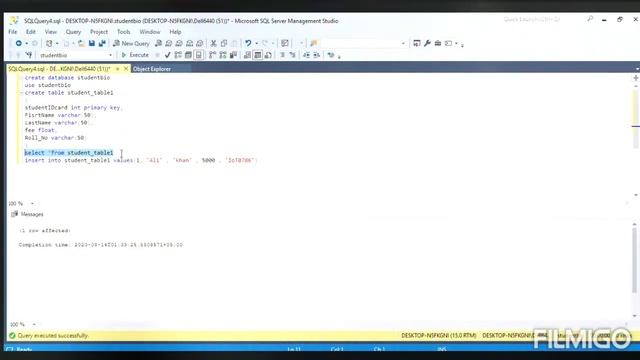Click the Decrease Indent icon
The width and height of the screenshot is (640, 360).
click(x=306, y=55)
